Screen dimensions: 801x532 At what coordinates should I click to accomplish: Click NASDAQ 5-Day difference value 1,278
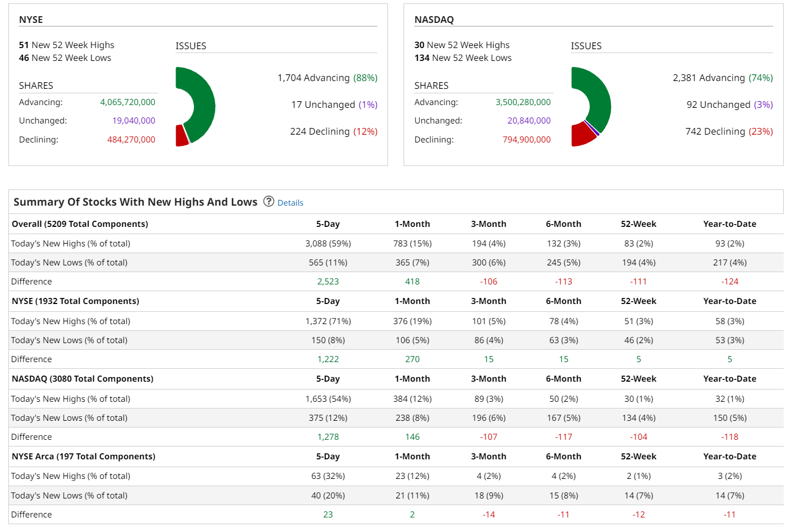tap(328, 437)
